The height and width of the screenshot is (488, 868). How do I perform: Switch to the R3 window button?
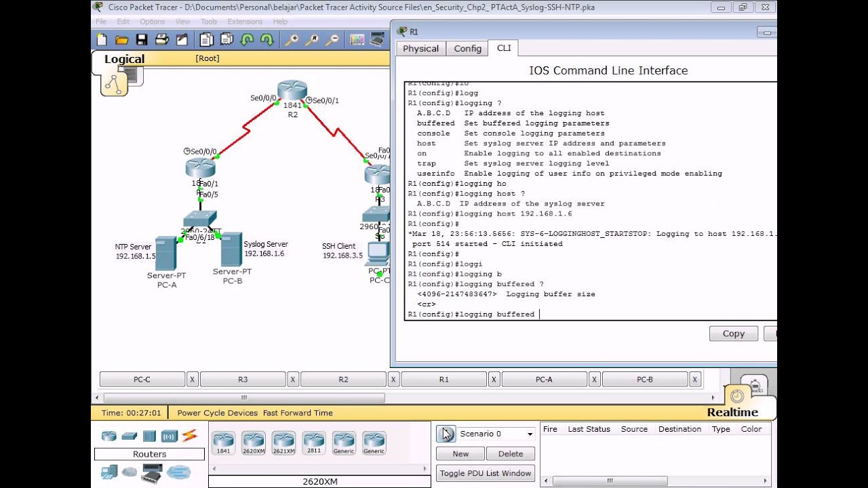(x=243, y=380)
